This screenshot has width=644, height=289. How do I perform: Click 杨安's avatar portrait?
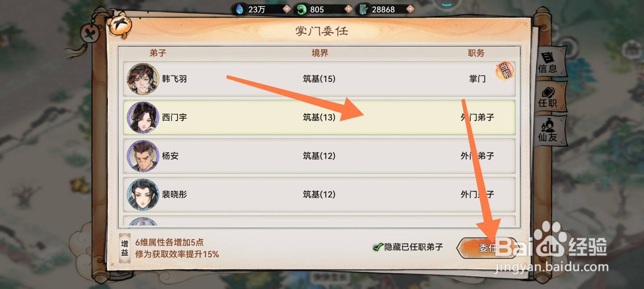[x=142, y=156]
